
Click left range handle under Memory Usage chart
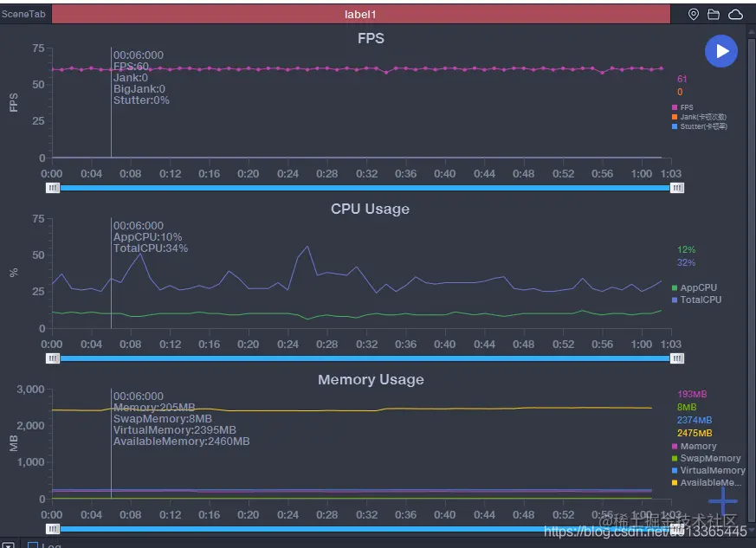tap(53, 529)
